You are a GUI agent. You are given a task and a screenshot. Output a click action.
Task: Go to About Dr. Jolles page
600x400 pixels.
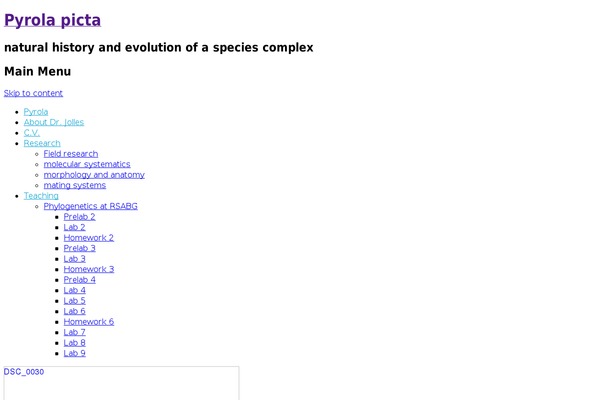[54, 122]
